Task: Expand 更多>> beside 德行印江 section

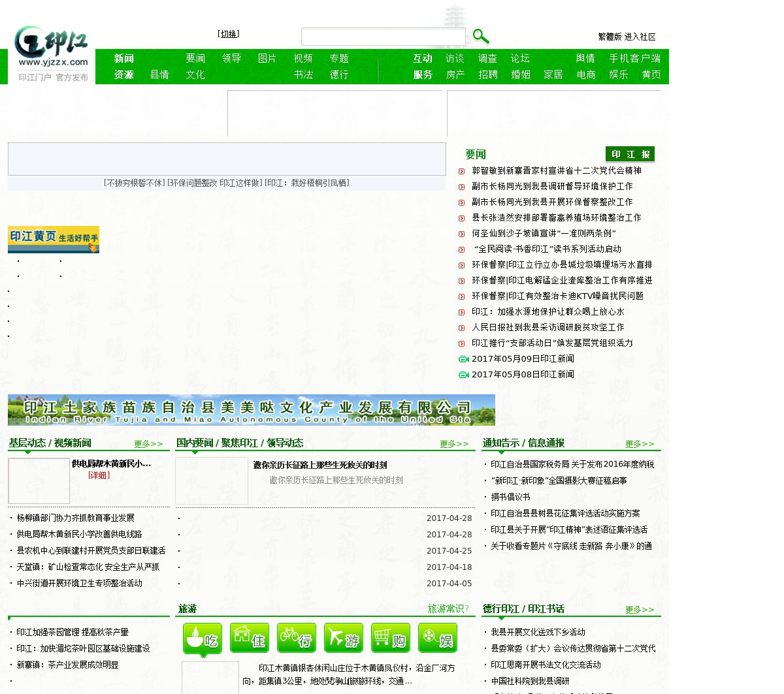Action: pyautogui.click(x=639, y=610)
